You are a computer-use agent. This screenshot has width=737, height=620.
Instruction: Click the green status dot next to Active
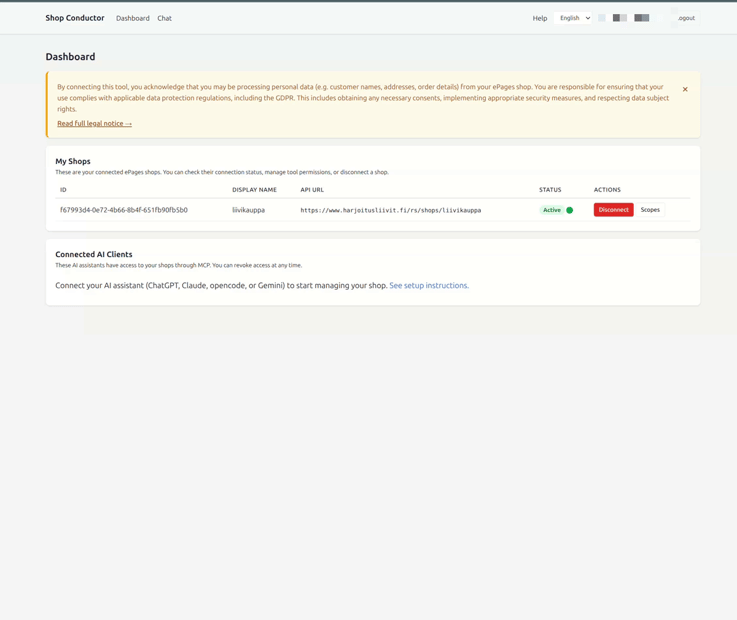[x=570, y=210]
